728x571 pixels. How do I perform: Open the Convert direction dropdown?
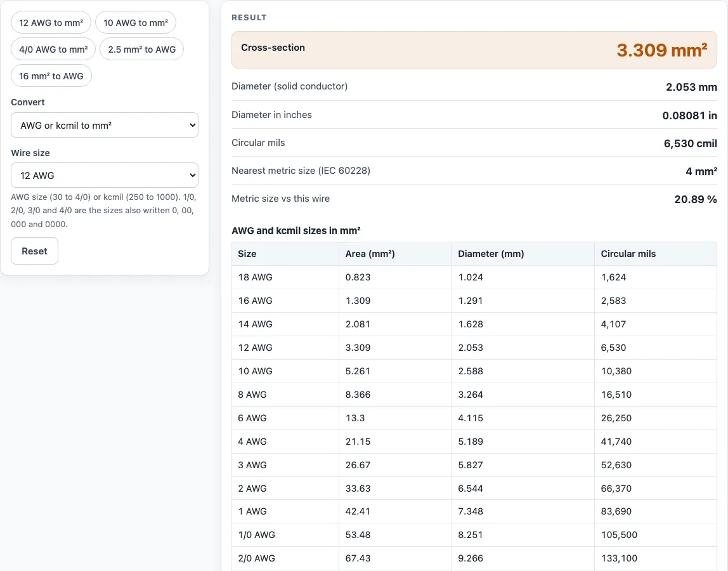coord(105,125)
